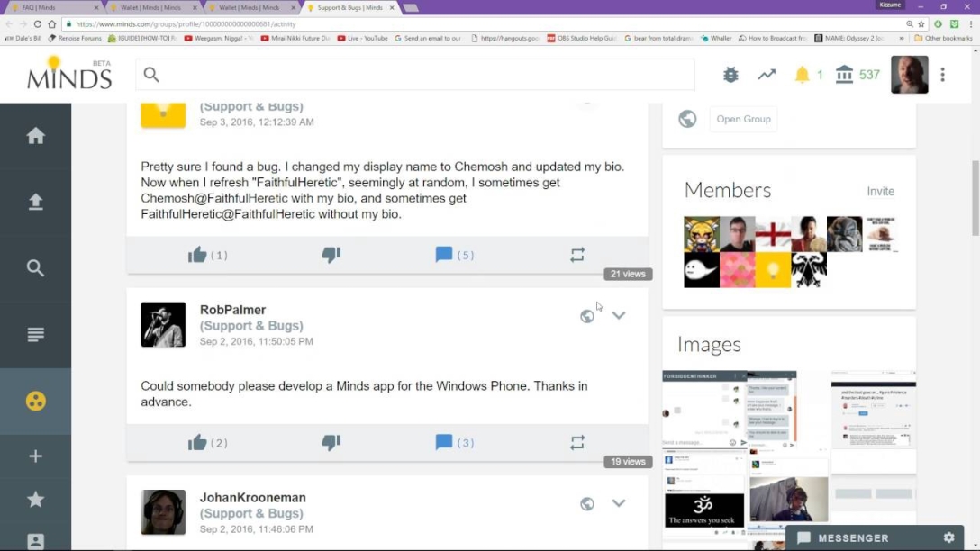Click the Home icon in sidebar

[35, 136]
